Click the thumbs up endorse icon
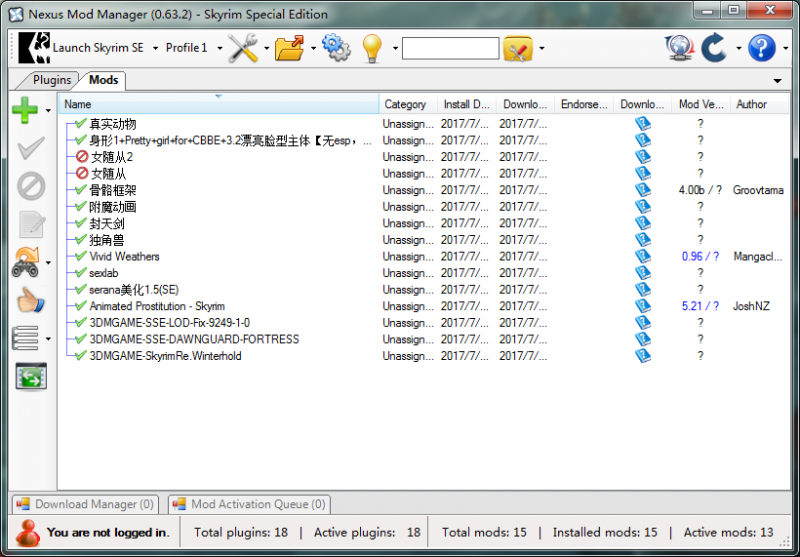 pos(31,300)
